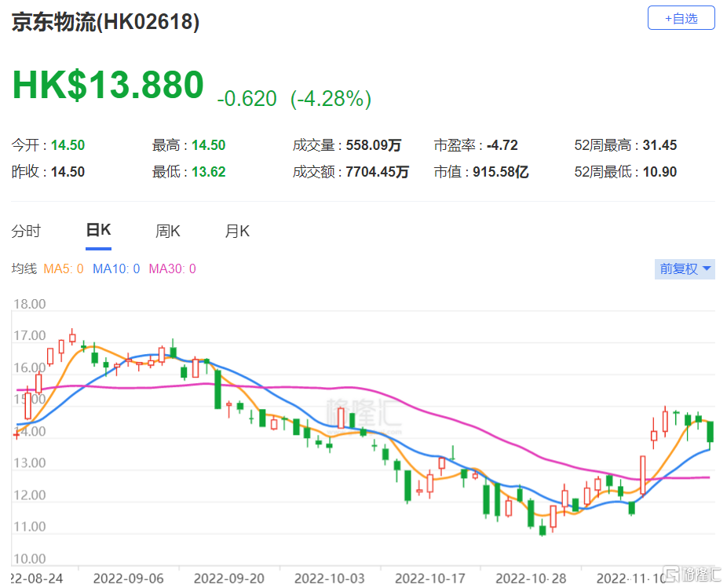Click 最低 value 13.62
The height and width of the screenshot is (588, 727).
coord(208,172)
